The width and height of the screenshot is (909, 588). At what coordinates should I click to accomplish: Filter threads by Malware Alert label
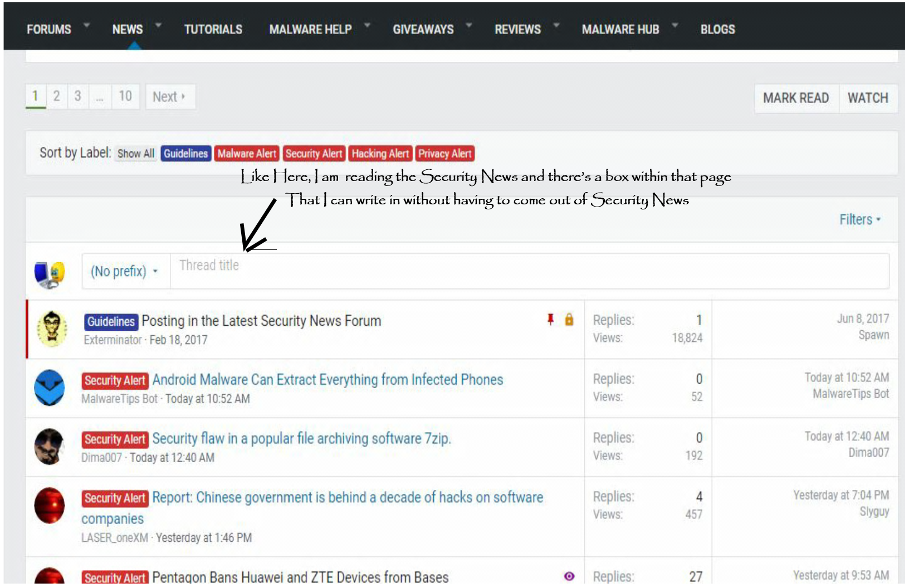coord(247,154)
